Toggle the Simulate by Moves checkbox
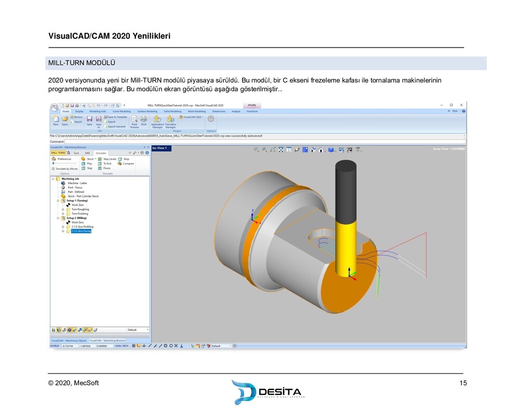Viewport: 532px width, 411px height. (53, 169)
